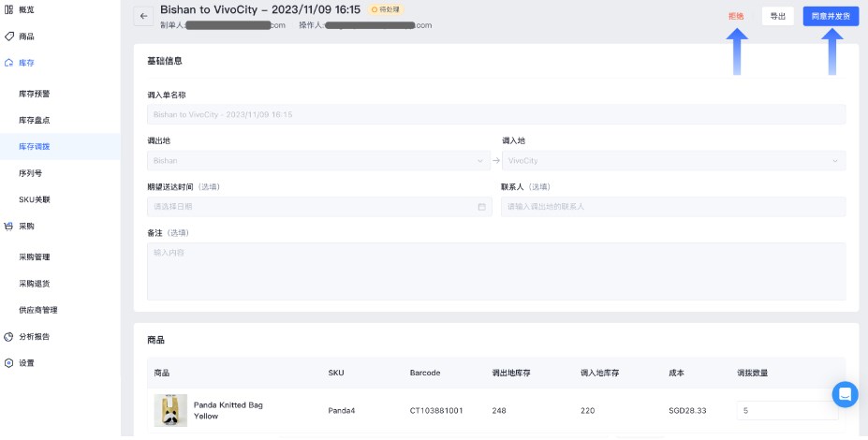Click the 待处理 pending status badge
Viewport: 868px width, 440px height.
(x=385, y=9)
